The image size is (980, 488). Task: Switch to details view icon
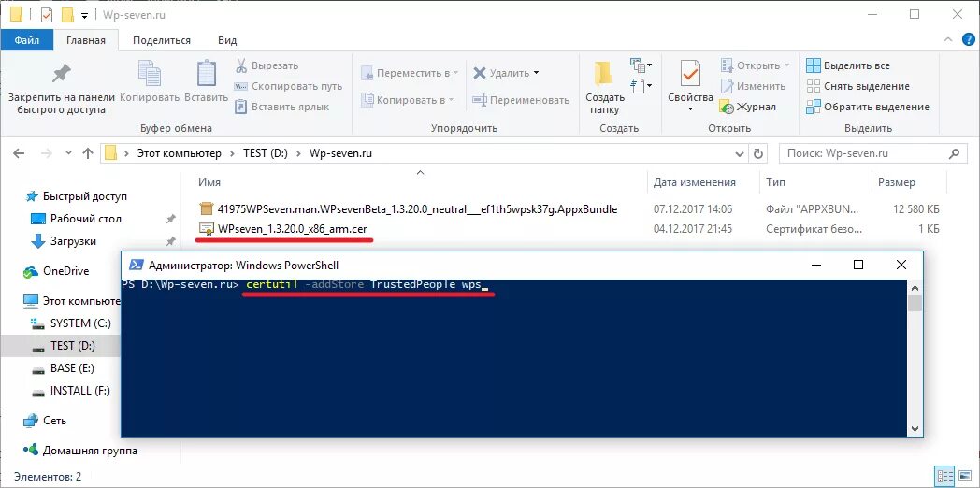click(x=945, y=476)
